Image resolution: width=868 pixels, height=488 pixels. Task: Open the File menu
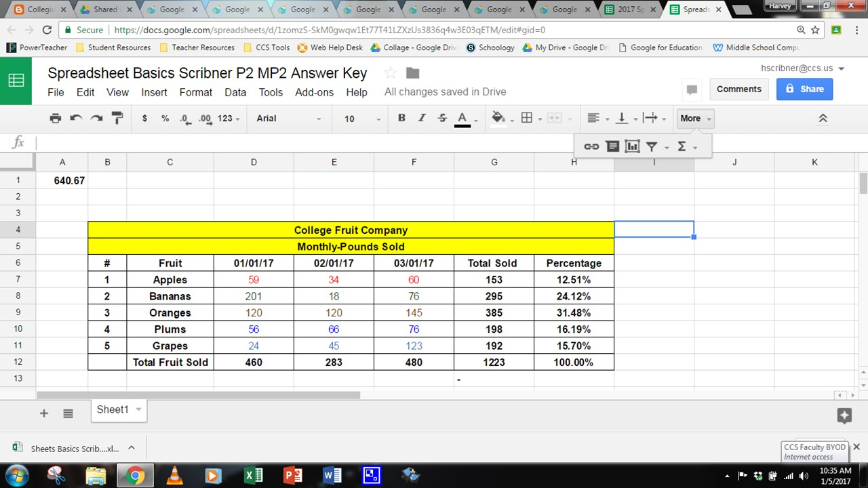(56, 92)
